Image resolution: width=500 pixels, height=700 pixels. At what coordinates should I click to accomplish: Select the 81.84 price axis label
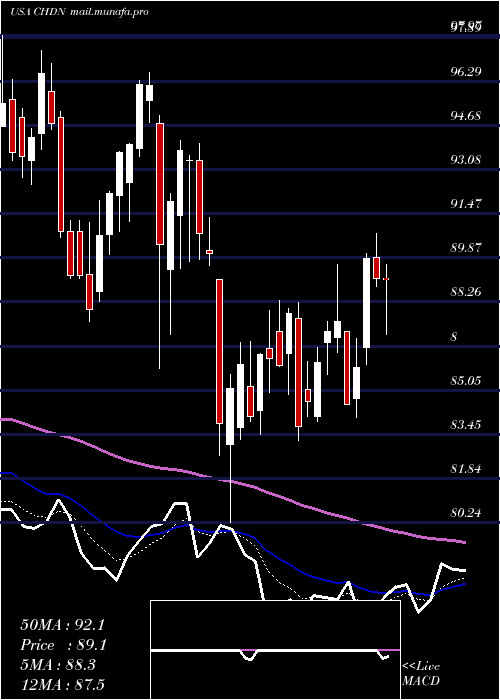(x=466, y=469)
